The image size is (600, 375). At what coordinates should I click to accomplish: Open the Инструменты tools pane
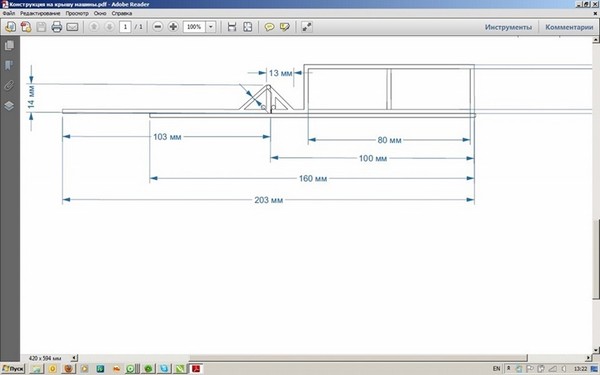[x=508, y=27]
